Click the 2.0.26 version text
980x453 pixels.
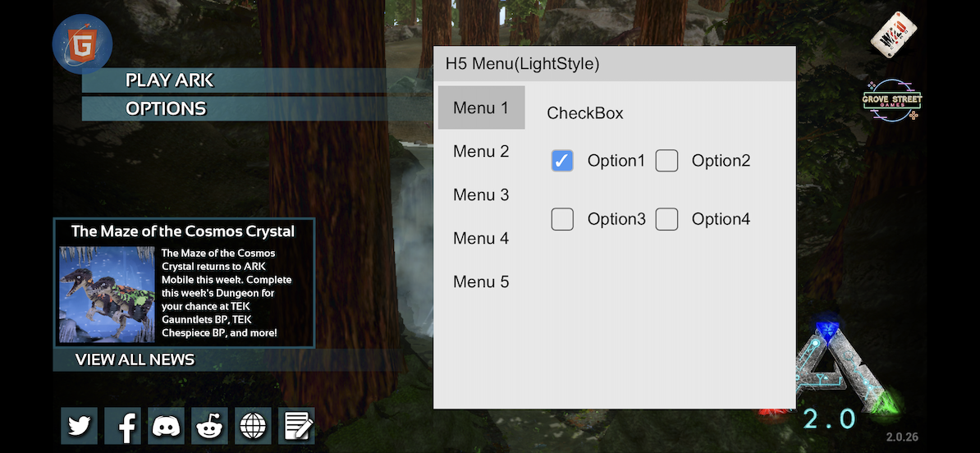pyautogui.click(x=902, y=437)
